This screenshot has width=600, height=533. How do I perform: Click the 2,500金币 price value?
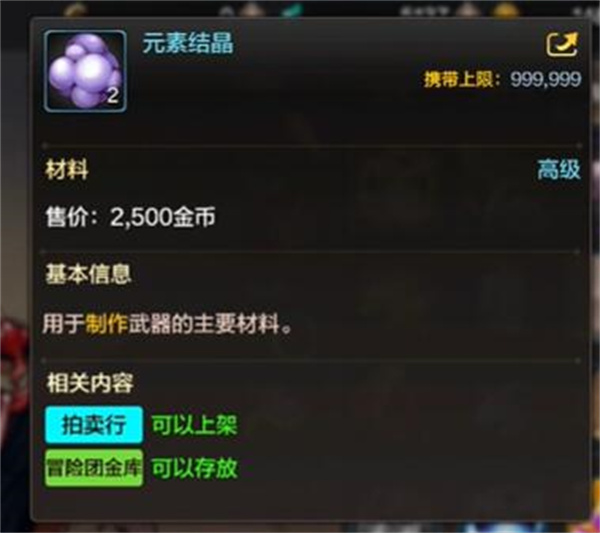pos(163,217)
